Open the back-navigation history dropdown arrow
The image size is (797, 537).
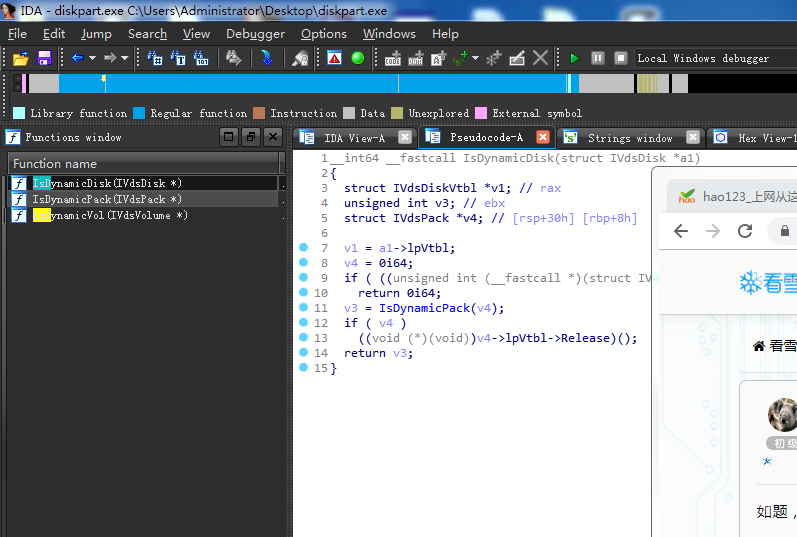(x=93, y=58)
